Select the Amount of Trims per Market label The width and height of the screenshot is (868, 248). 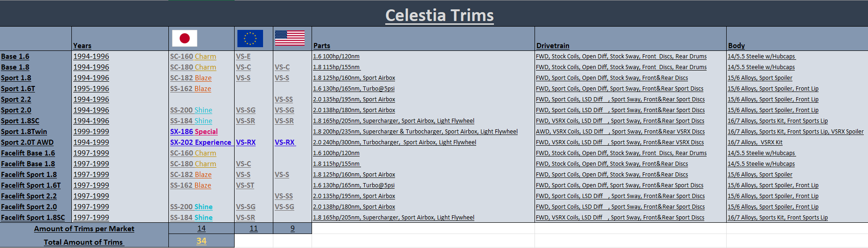pos(84,229)
